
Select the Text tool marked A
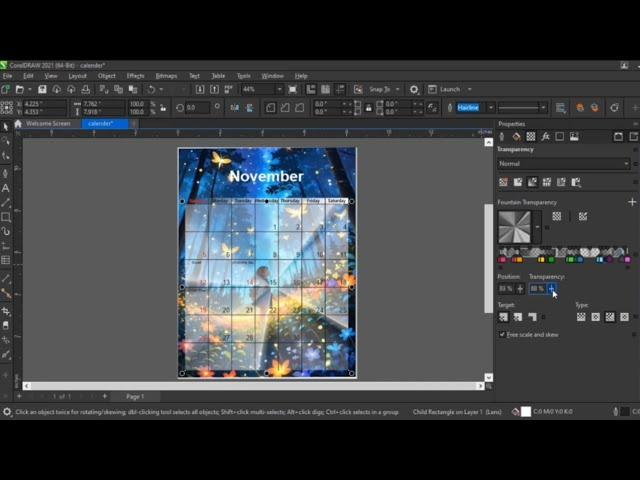(x=6, y=188)
